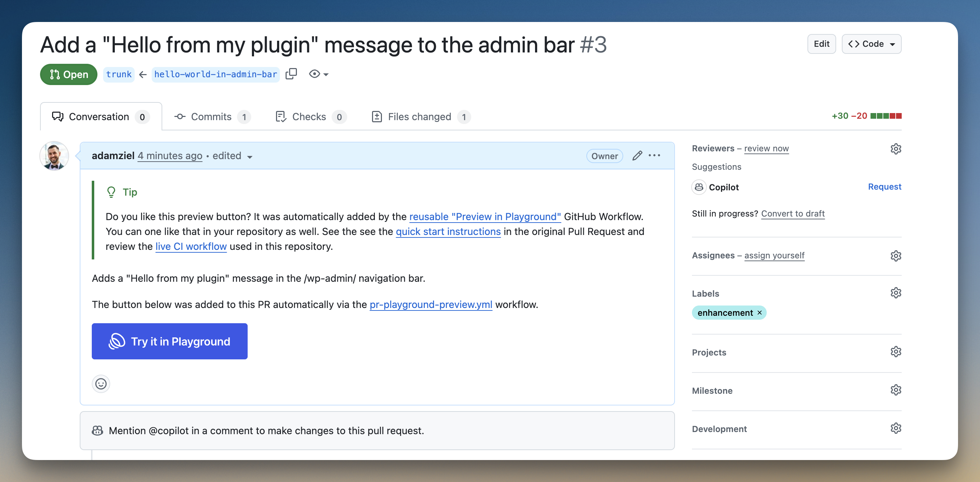980x482 pixels.
Task: Open the Assignees gear settings
Action: [896, 256]
